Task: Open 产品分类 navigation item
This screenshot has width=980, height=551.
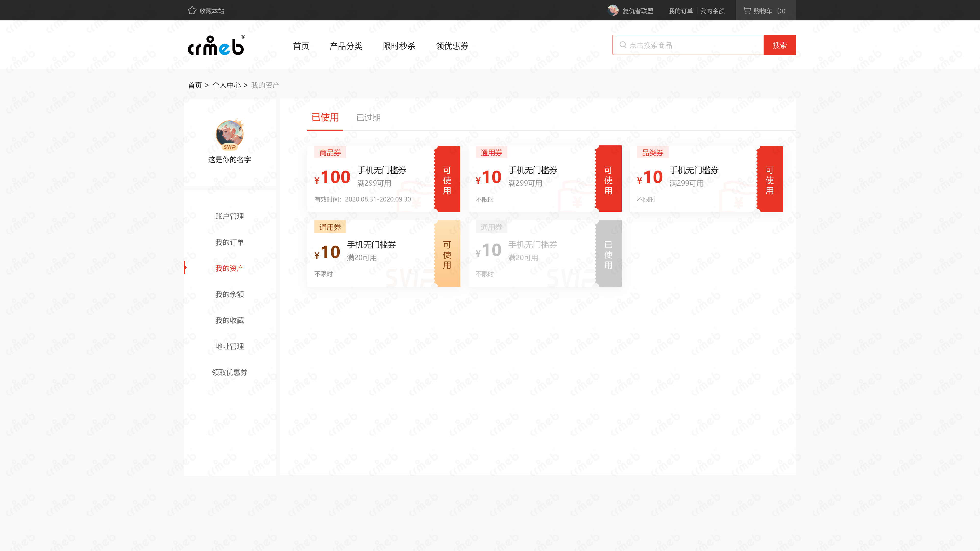Action: coord(346,46)
